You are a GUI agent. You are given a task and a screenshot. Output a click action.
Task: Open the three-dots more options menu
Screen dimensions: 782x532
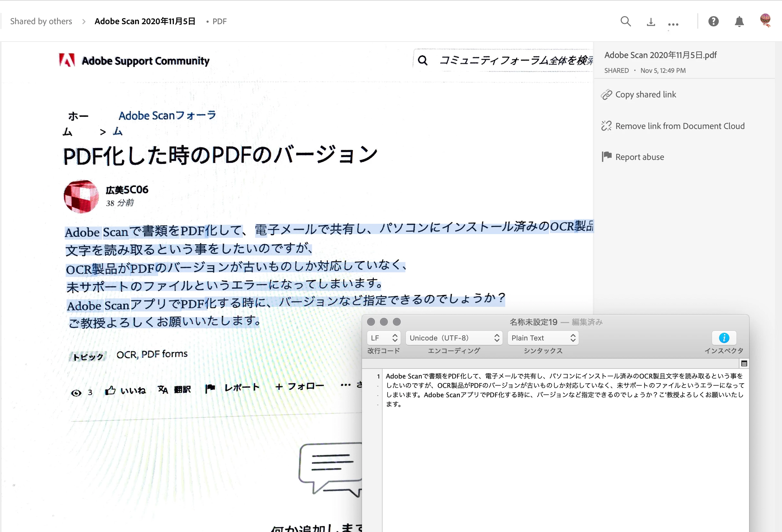(x=673, y=24)
